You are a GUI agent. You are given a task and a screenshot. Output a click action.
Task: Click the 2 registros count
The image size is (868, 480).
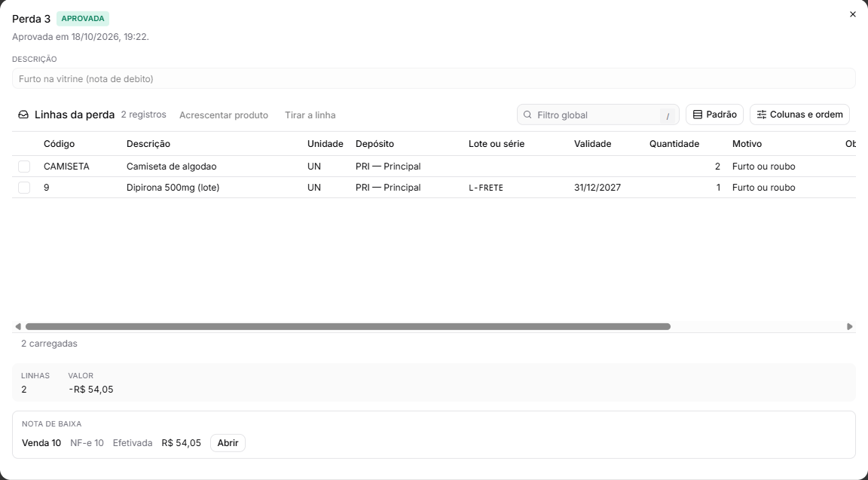tap(143, 115)
